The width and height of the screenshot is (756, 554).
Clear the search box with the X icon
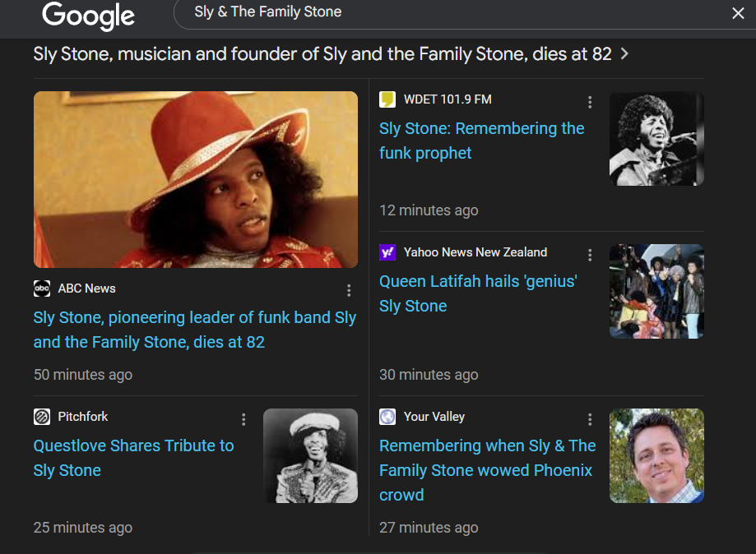pyautogui.click(x=738, y=13)
